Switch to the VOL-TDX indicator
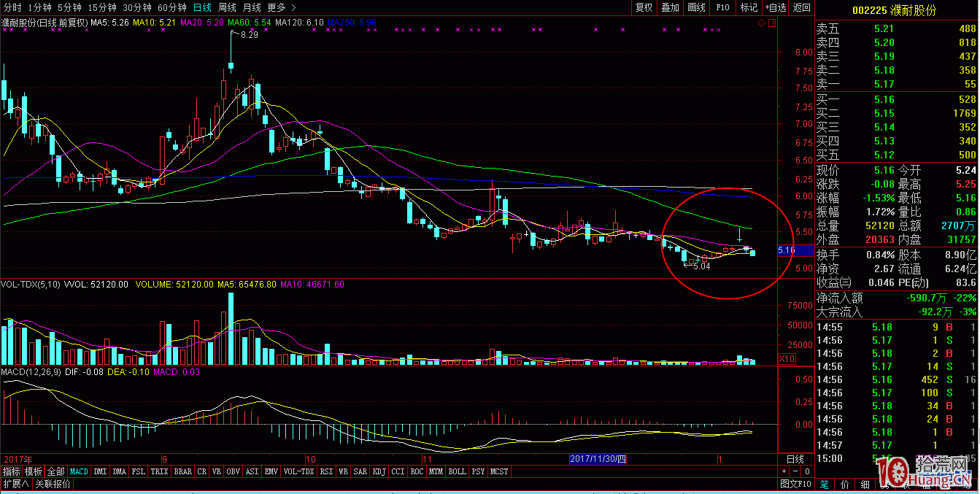 299,471
